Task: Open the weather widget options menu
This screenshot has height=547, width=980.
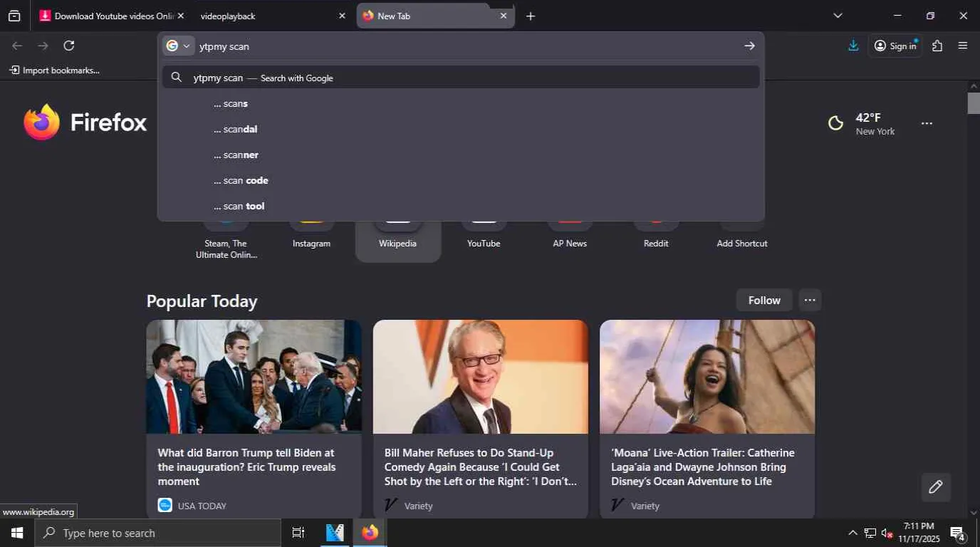Action: pyautogui.click(x=927, y=123)
